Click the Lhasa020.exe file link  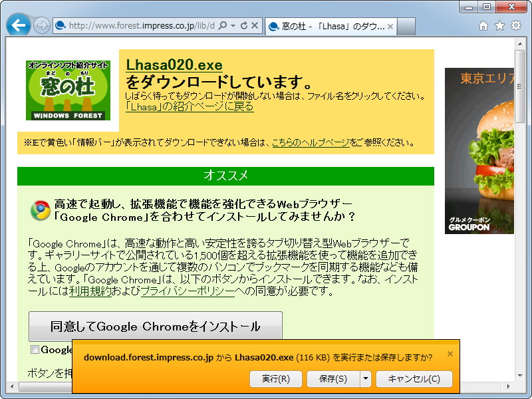[x=174, y=65]
